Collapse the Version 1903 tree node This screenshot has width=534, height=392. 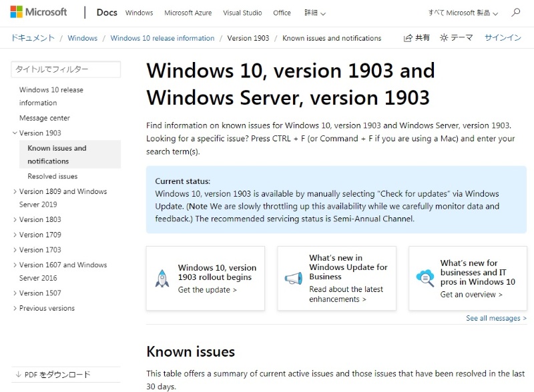(x=15, y=133)
